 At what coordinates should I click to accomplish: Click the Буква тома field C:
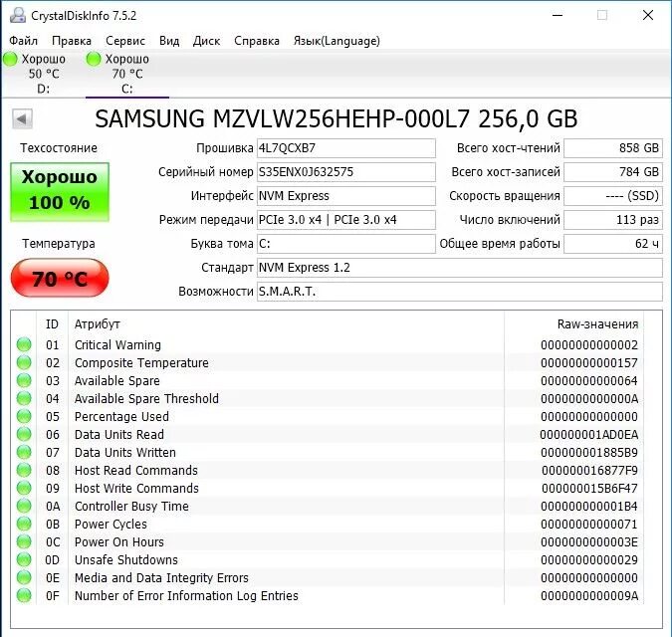pos(345,244)
